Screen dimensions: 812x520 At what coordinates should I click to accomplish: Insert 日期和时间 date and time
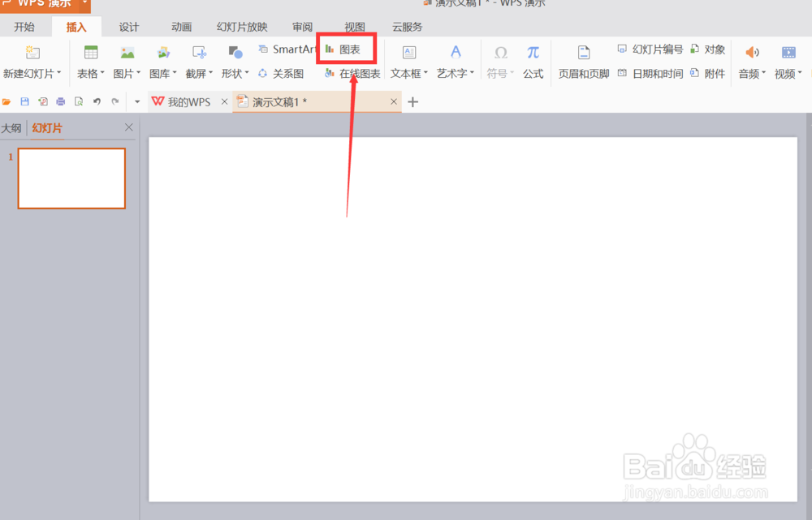[650, 74]
